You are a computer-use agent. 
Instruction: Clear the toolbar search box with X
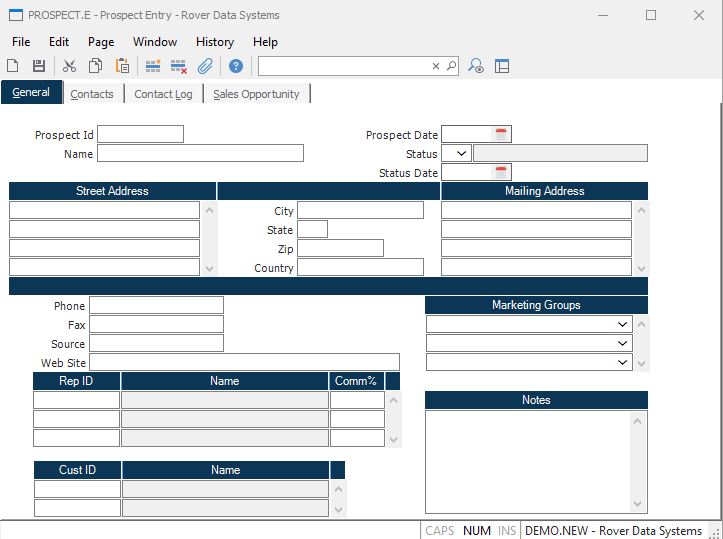(436, 66)
